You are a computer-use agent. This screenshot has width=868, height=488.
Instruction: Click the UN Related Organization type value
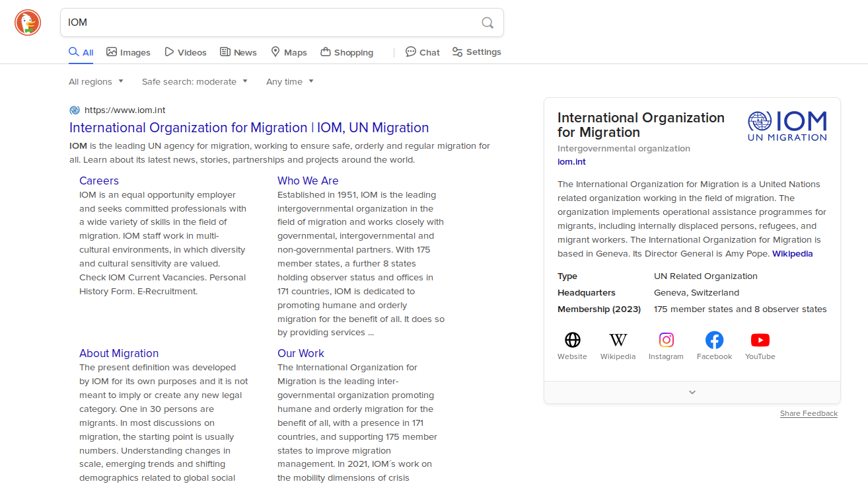[x=705, y=276]
